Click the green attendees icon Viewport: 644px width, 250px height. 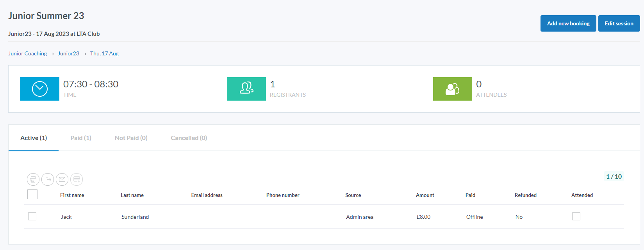coord(452,89)
